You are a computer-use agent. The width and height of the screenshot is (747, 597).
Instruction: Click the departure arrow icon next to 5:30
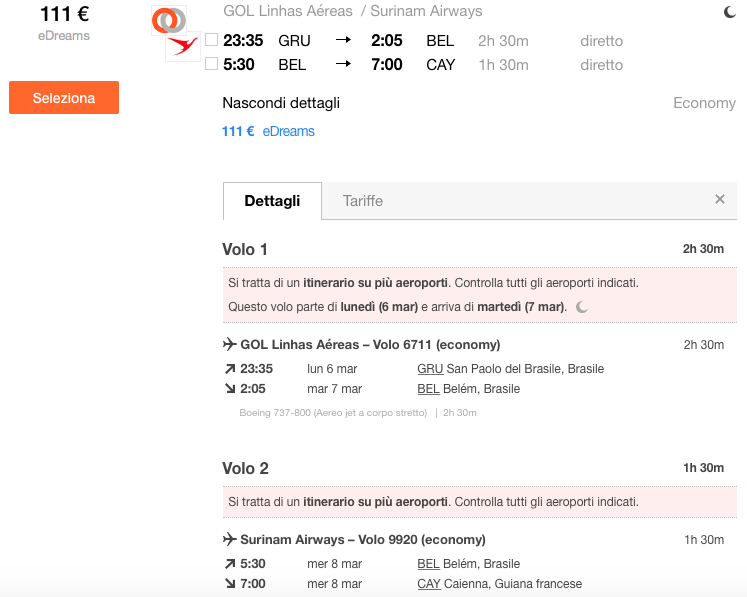230,564
